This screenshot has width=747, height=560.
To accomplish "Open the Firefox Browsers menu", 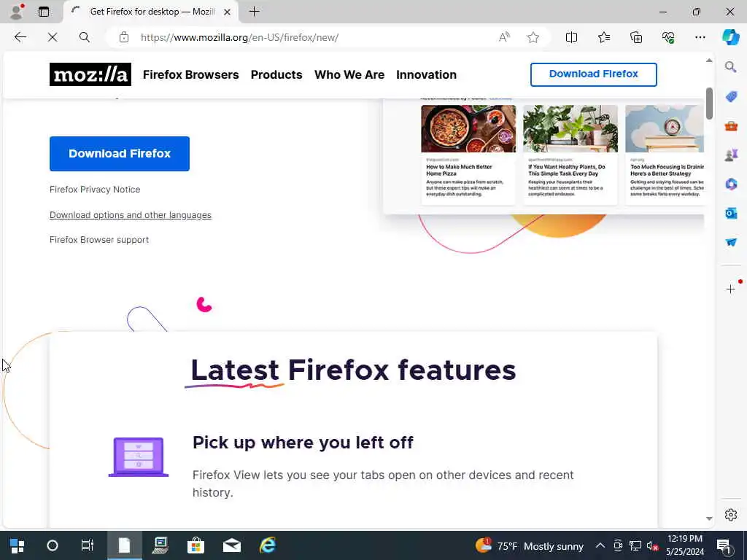I will click(190, 75).
